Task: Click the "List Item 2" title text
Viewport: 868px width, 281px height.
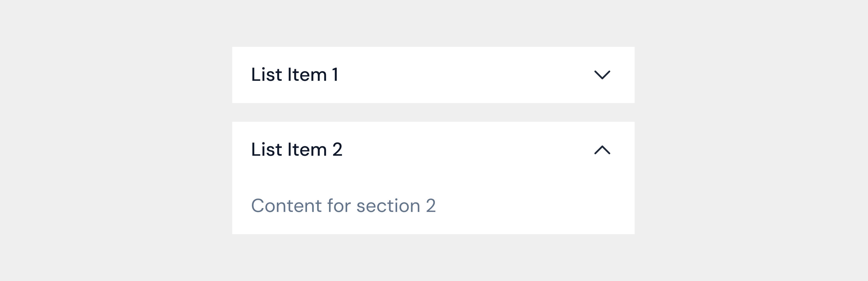Action: click(x=296, y=150)
